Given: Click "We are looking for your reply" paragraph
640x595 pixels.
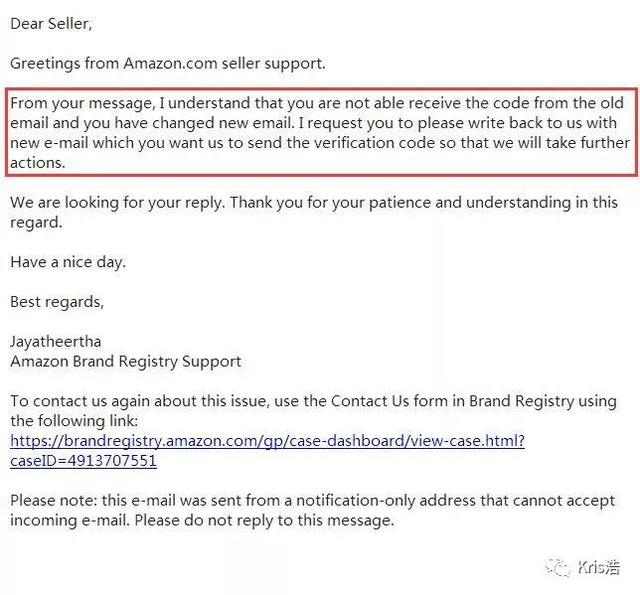Looking at the screenshot, I should pos(314,212).
